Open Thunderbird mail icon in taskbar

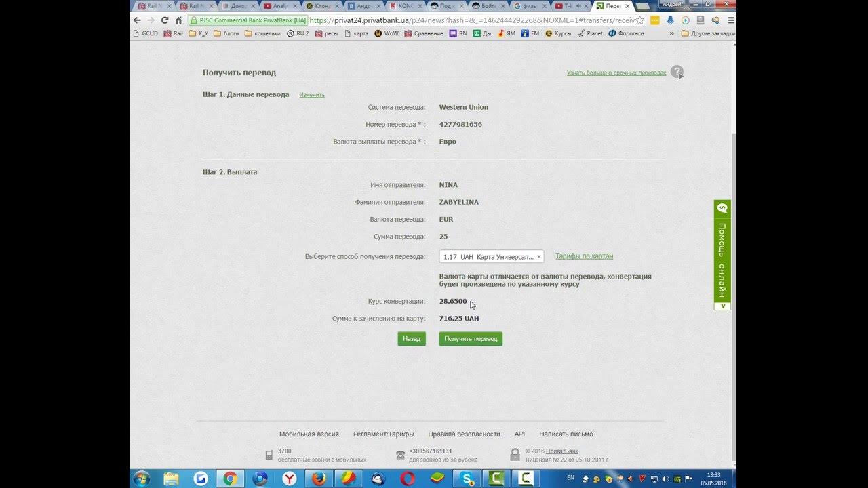click(378, 479)
